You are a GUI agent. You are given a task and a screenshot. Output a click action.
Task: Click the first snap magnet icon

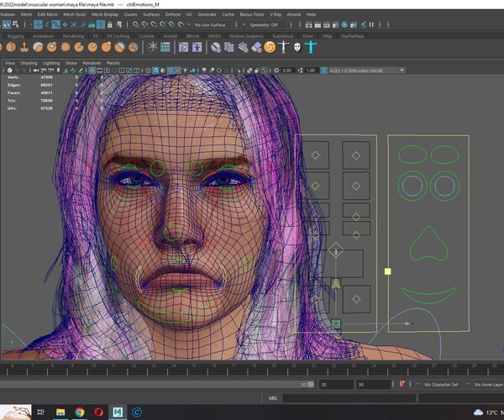coord(136,24)
